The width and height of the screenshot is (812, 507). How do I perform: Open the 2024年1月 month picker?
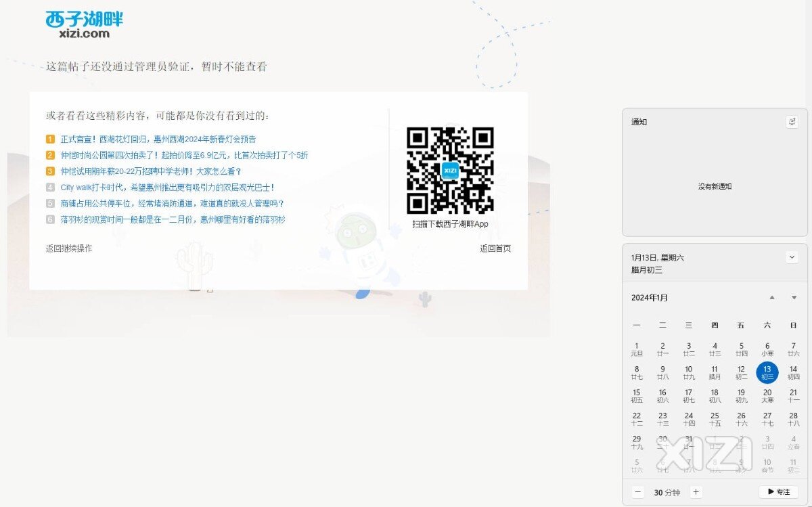point(650,298)
